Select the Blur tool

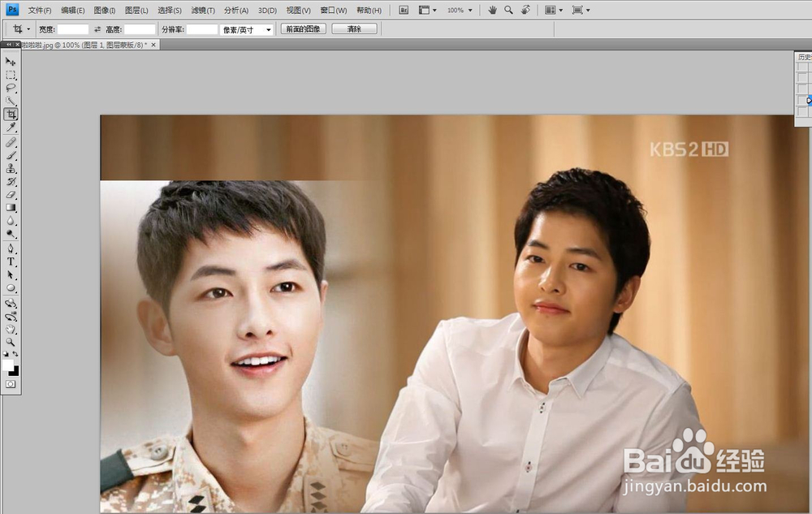pos(11,221)
